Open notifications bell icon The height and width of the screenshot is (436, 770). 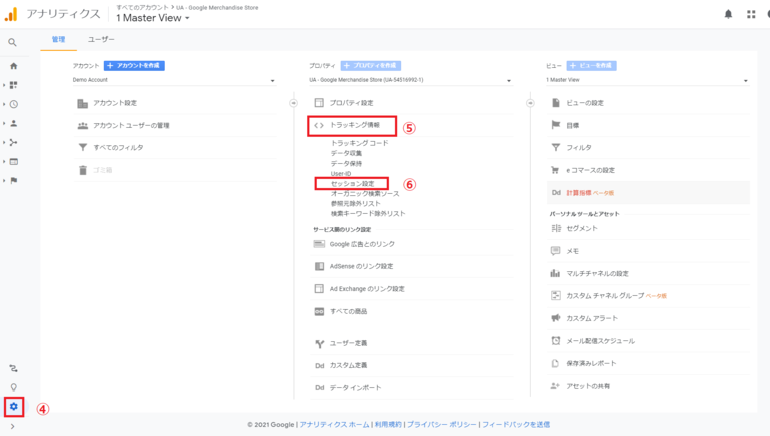728,14
